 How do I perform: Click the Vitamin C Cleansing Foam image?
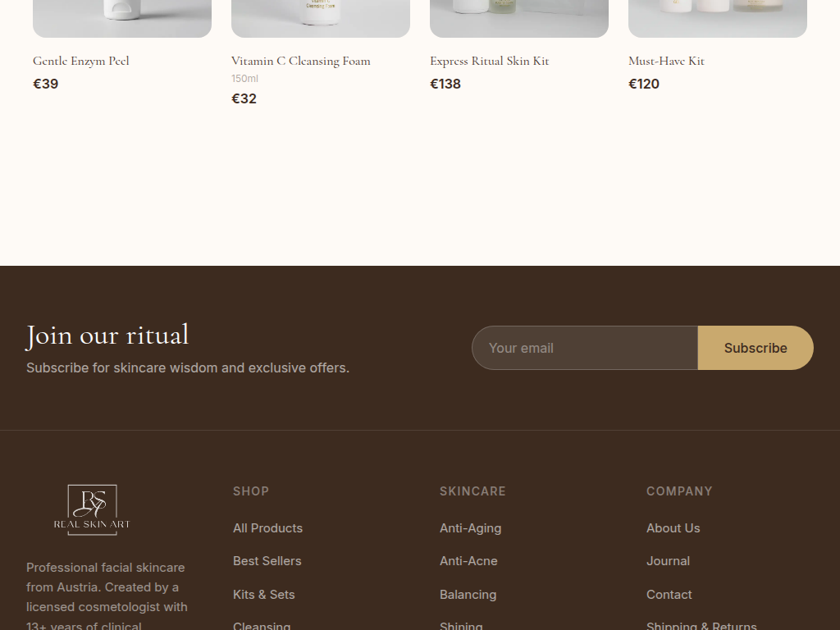point(321,18)
